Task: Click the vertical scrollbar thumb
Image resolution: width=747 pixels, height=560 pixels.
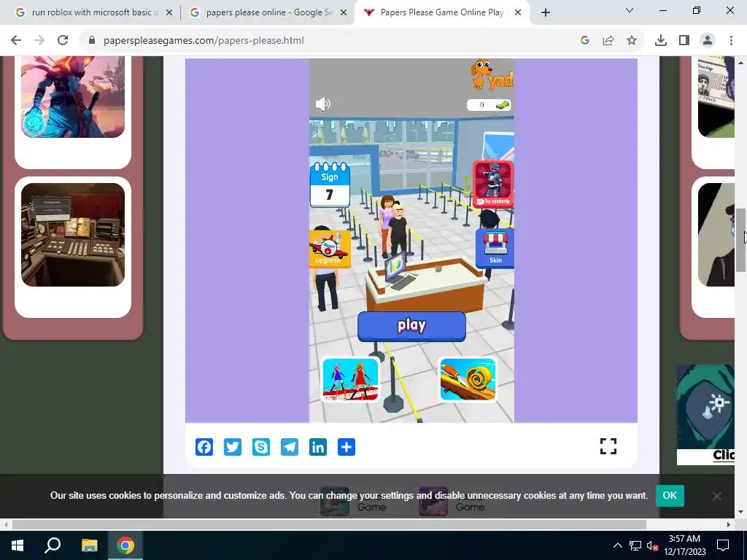Action: pyautogui.click(x=740, y=240)
